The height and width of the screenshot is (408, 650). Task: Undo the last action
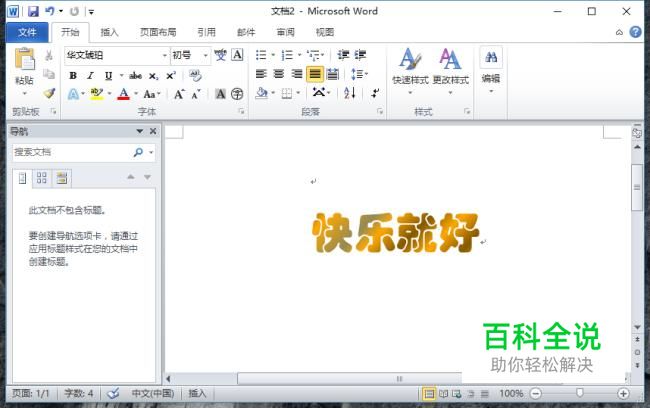(x=50, y=11)
